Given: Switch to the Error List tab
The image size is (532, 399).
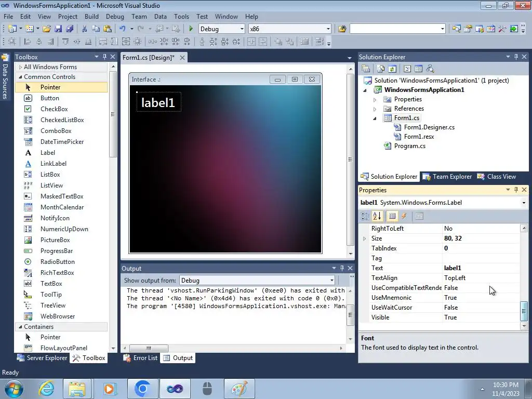Looking at the screenshot, I should click(140, 358).
